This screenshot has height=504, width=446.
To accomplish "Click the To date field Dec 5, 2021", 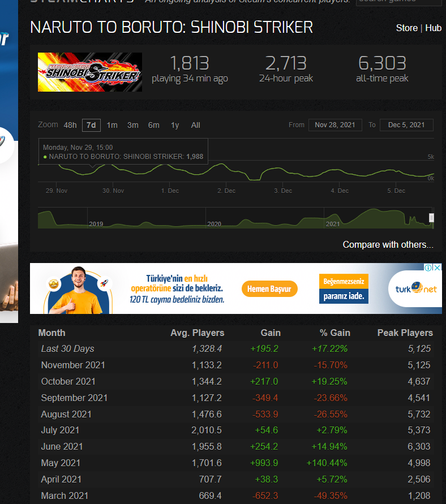I will (406, 125).
